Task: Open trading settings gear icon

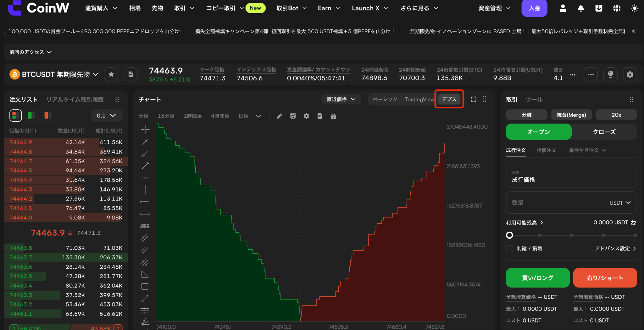Action: 630,74
